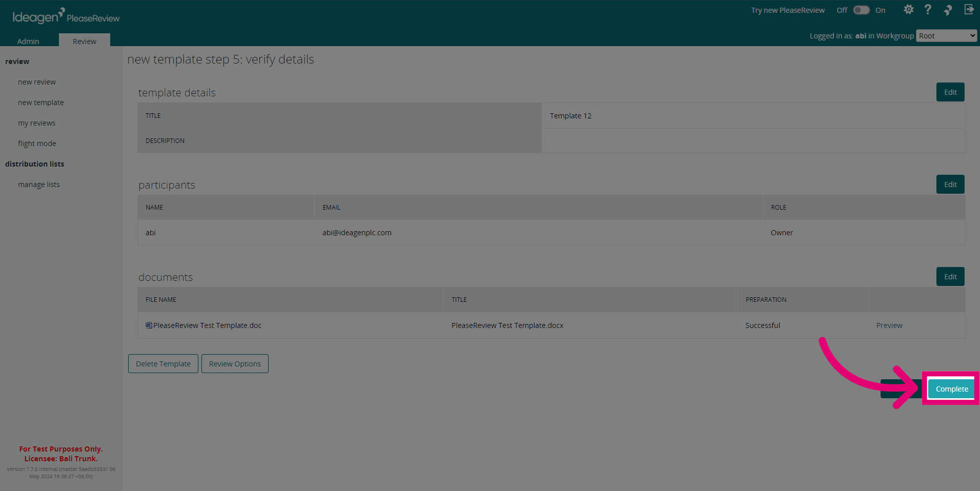Log out using the exit icon
980x491 pixels.
[969, 10]
